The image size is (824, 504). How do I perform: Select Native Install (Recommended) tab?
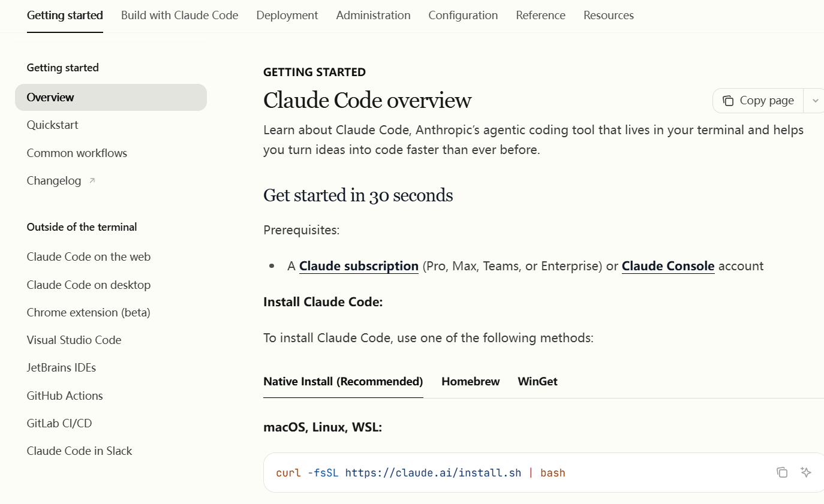[x=343, y=381]
